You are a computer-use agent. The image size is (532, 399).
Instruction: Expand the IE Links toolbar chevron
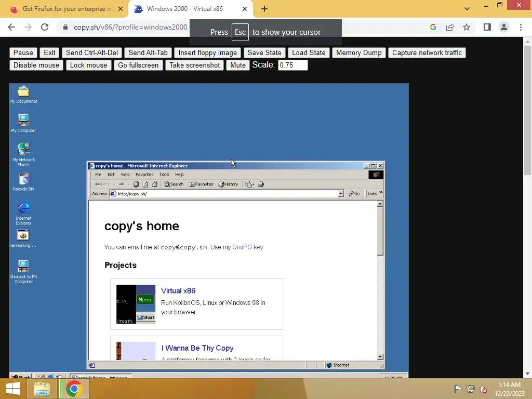(381, 193)
